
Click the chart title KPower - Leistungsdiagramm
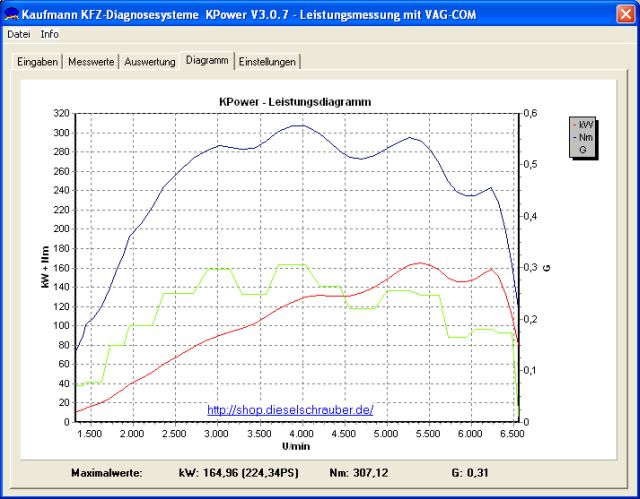[290, 101]
